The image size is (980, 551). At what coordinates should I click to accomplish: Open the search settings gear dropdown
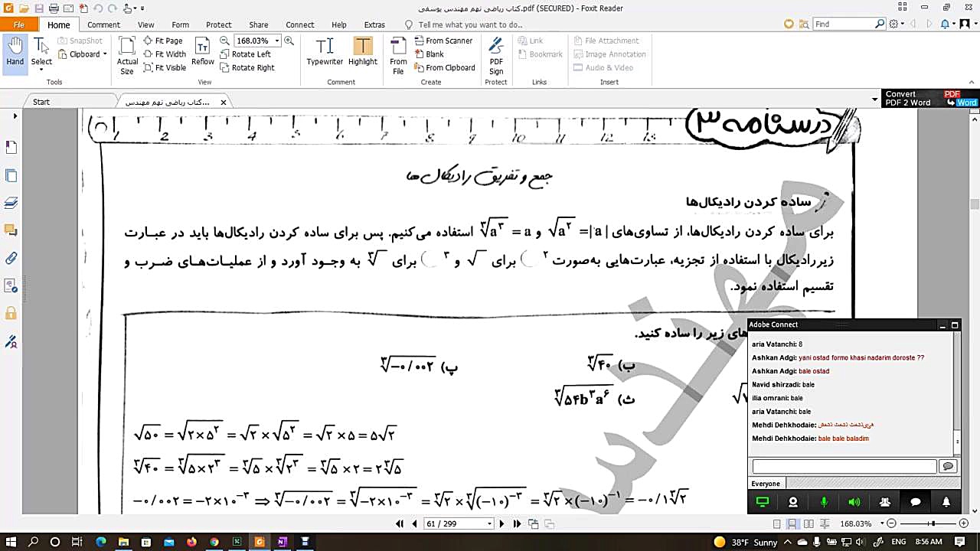tap(896, 24)
